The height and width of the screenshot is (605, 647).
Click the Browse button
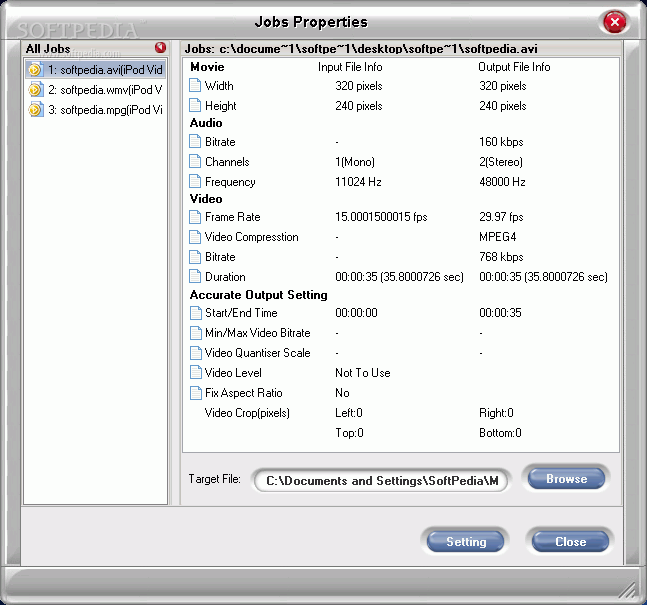coord(566,479)
